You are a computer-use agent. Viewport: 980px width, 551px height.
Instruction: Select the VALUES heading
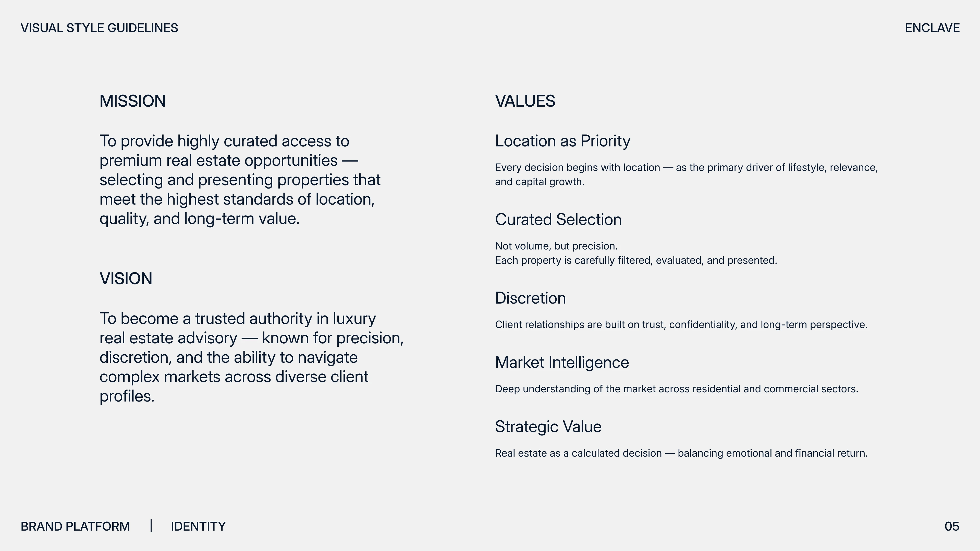525,101
